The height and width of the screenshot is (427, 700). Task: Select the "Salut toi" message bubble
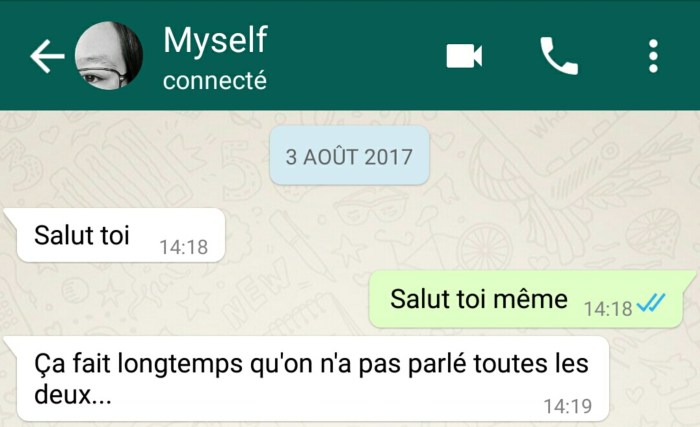click(x=121, y=235)
